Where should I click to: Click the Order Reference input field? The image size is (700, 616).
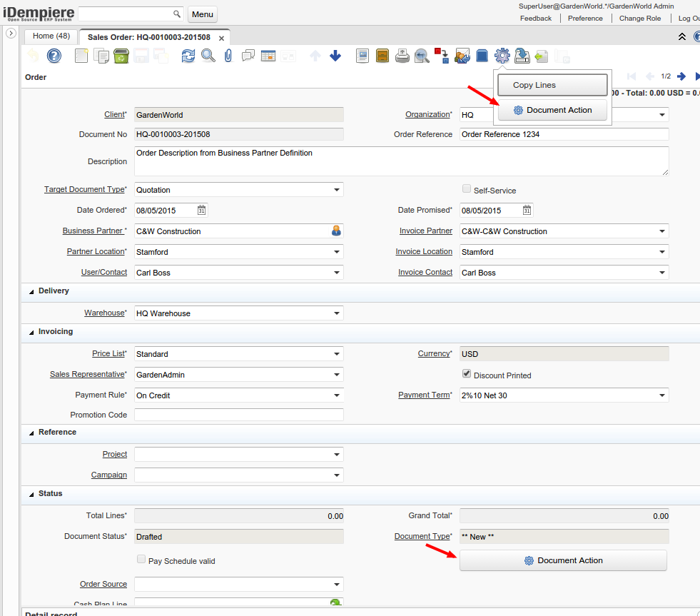(564, 134)
